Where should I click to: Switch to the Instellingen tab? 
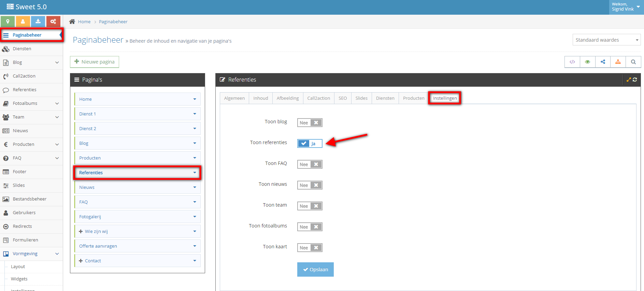click(x=445, y=98)
